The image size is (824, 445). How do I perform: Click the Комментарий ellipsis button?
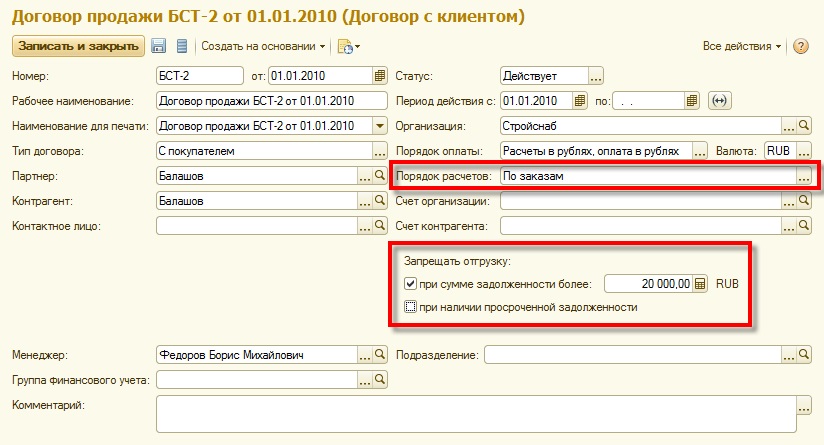coord(804,406)
